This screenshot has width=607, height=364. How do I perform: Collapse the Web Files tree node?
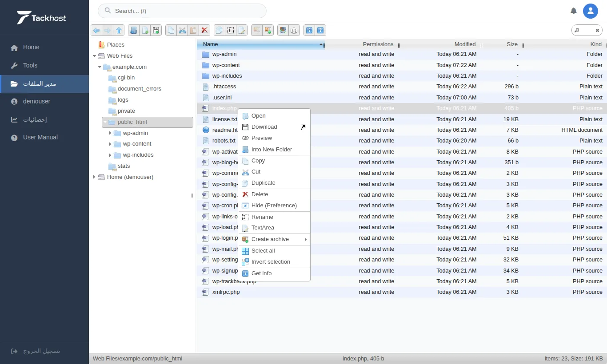click(x=94, y=56)
